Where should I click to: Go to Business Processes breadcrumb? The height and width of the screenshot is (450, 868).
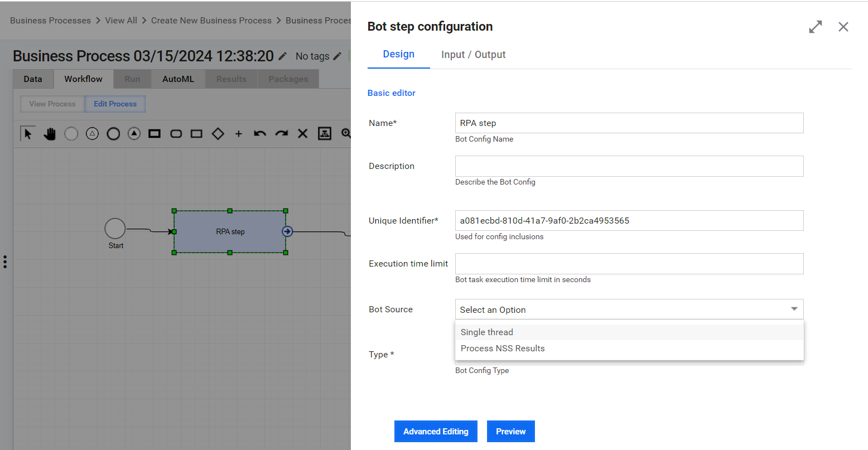[x=50, y=21]
